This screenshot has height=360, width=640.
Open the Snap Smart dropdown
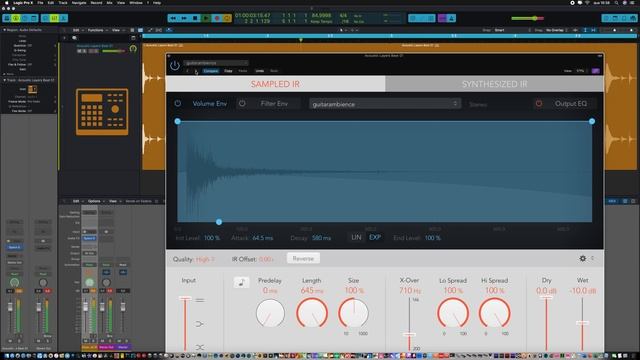(x=512, y=30)
